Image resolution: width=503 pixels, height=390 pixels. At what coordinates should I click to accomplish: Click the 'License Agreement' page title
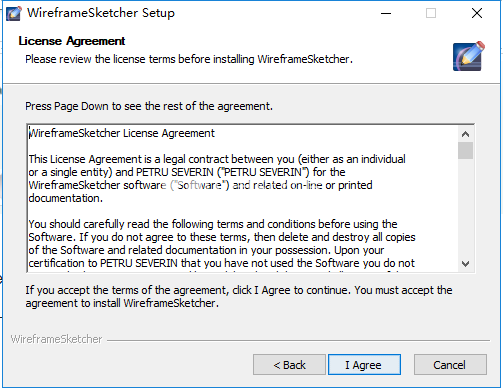[x=72, y=41]
